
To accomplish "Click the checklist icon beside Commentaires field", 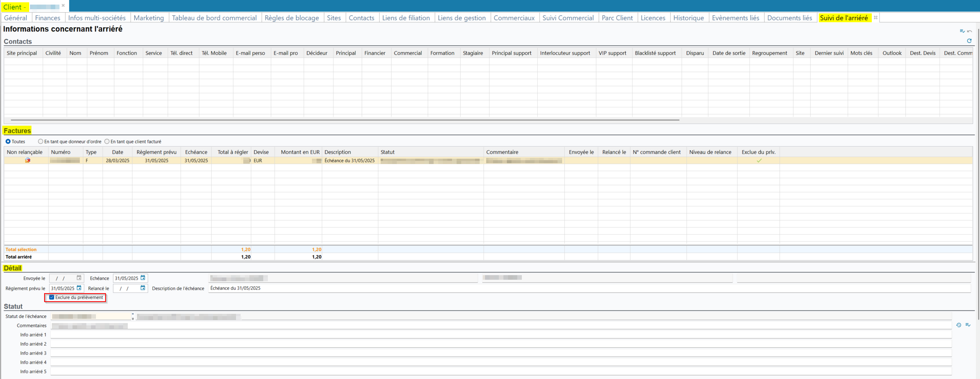I will coord(968,325).
